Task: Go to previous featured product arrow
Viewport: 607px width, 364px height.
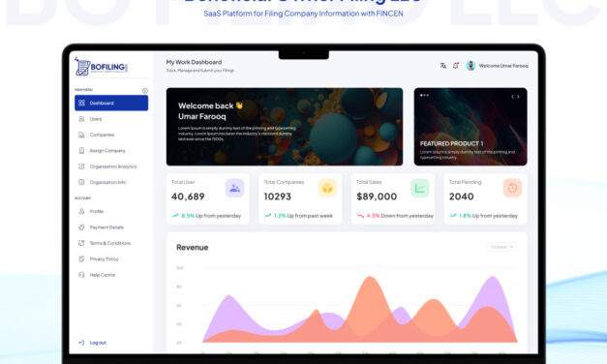Action: click(513, 97)
